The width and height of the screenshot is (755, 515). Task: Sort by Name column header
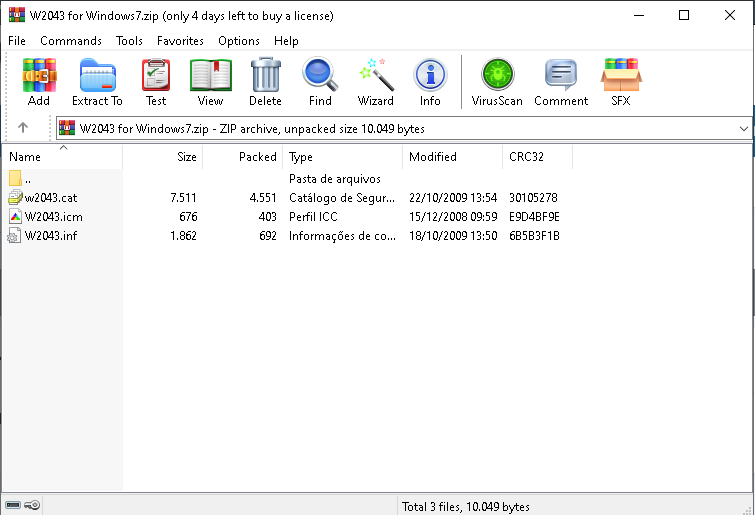(62, 157)
